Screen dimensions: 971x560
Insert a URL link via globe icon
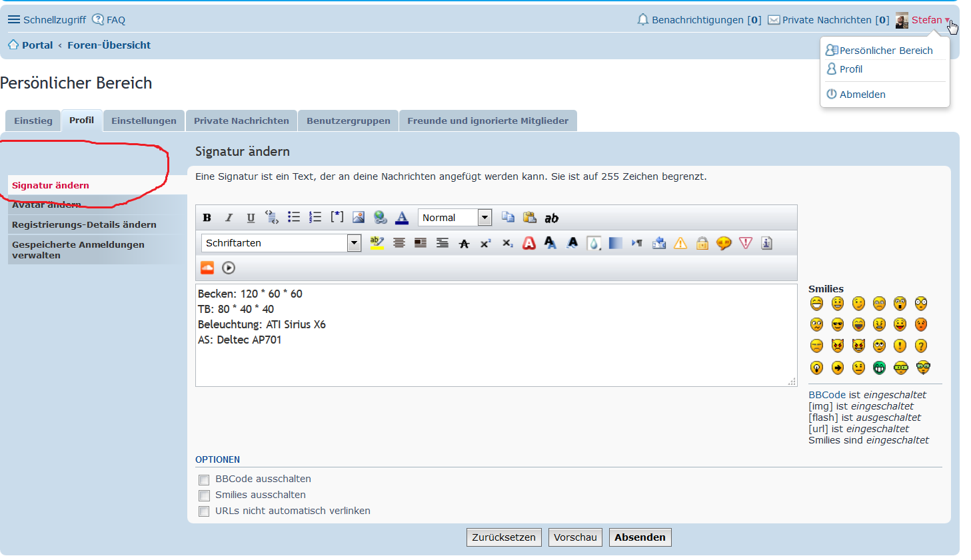(380, 217)
